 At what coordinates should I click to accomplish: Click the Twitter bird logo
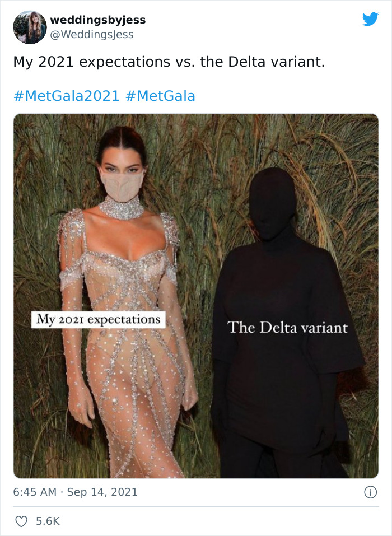tap(371, 19)
